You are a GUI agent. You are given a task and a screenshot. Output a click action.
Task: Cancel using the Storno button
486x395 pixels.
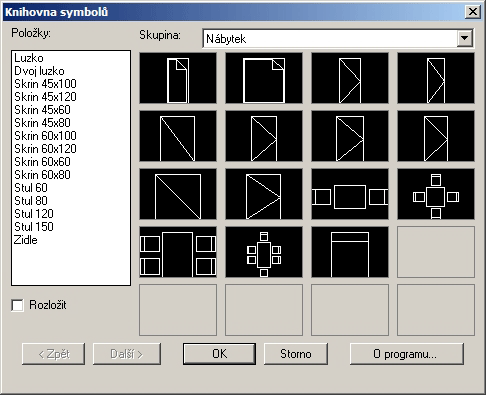pos(296,354)
